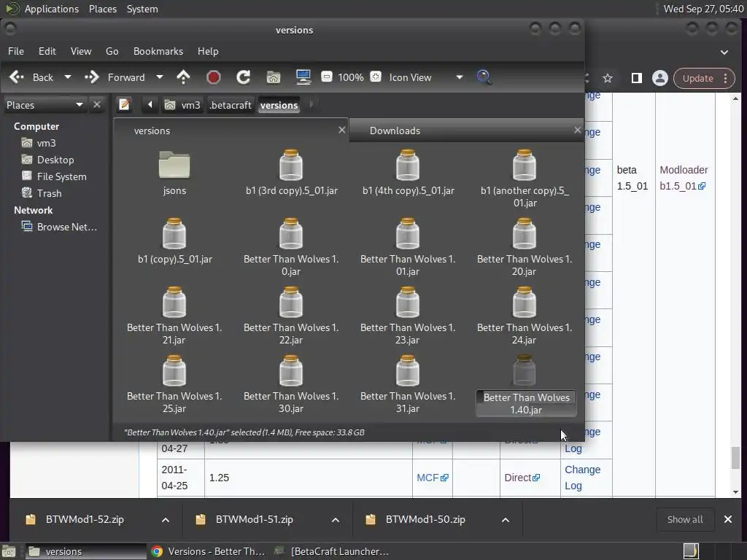The image size is (747, 560).
Task: Click the red Stop loading icon
Action: point(214,77)
